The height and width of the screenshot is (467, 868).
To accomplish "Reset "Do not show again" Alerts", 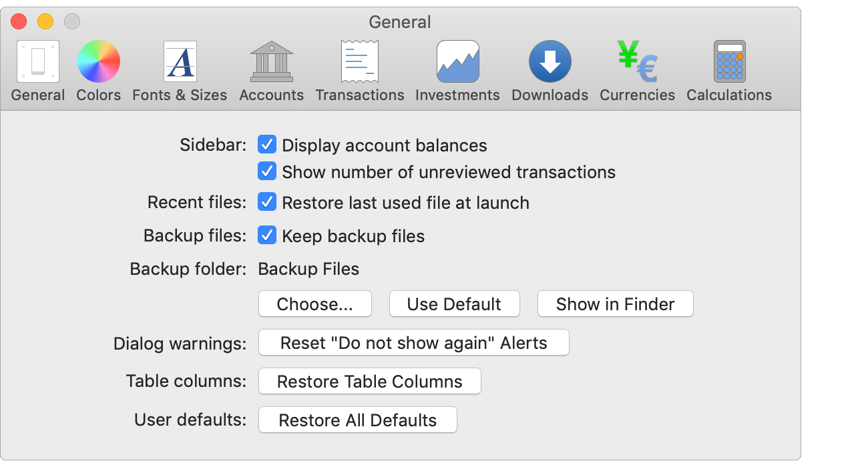I will (413, 343).
